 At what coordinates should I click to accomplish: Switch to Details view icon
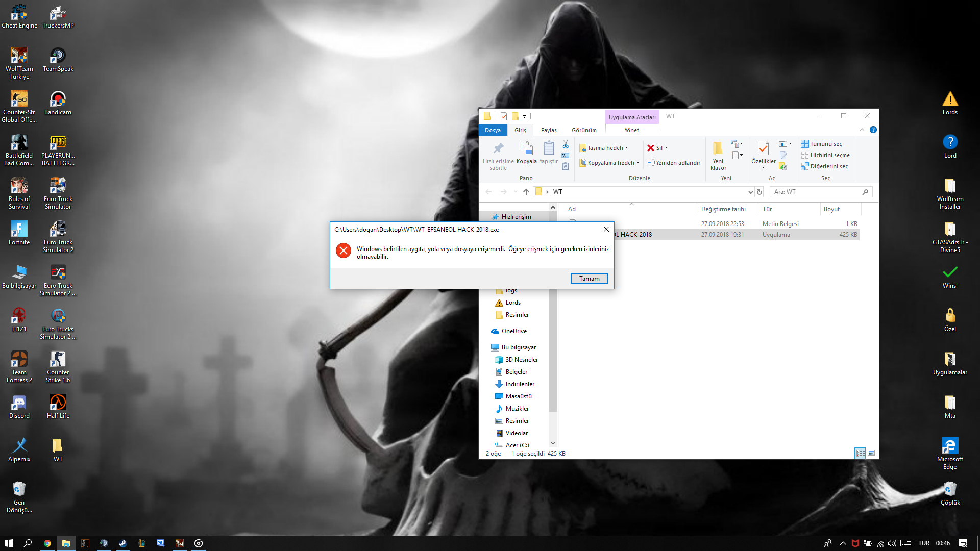pyautogui.click(x=860, y=453)
